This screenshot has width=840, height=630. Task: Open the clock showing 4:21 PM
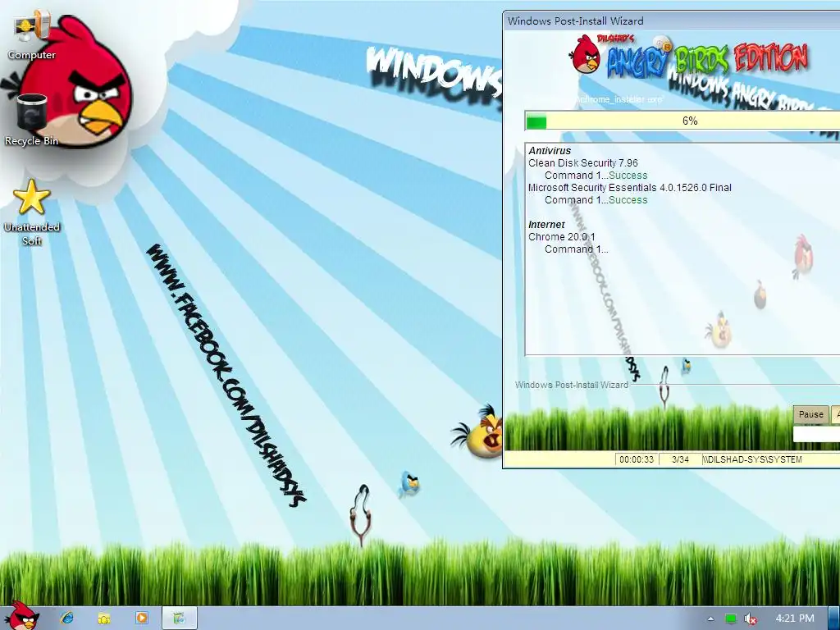[794, 619]
